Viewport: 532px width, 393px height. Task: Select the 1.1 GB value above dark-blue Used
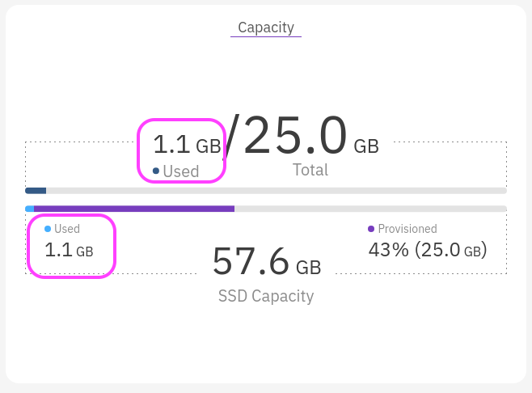pyautogui.click(x=187, y=145)
